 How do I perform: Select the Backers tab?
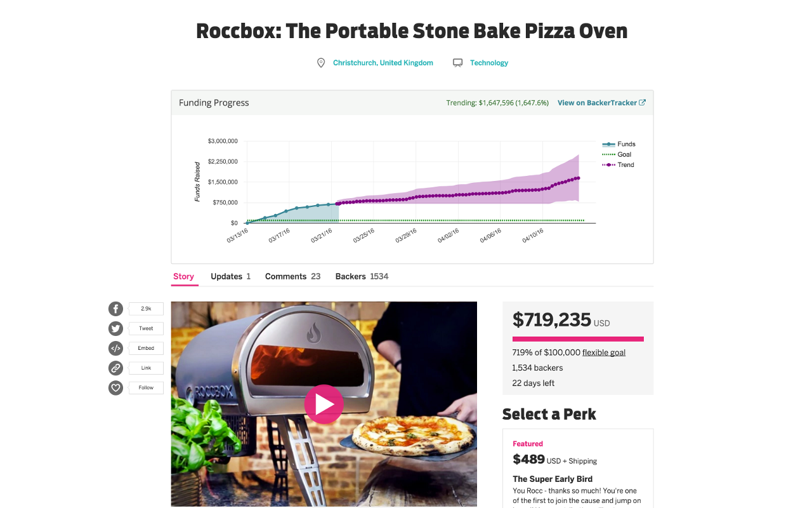point(362,276)
